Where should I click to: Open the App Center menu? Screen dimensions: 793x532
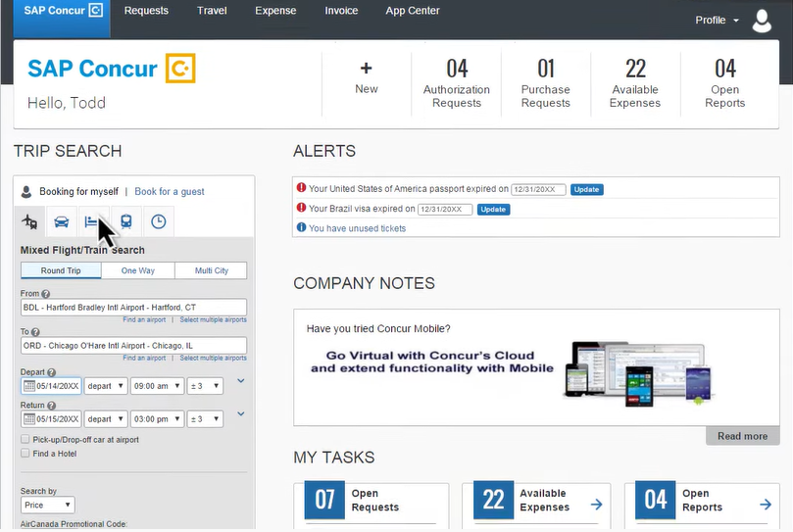pyautogui.click(x=413, y=11)
